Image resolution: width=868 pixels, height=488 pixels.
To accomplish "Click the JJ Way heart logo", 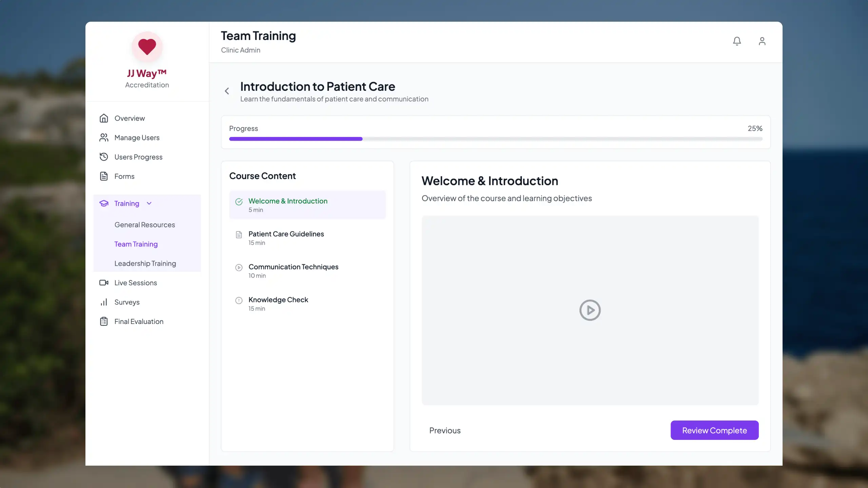I will point(147,47).
